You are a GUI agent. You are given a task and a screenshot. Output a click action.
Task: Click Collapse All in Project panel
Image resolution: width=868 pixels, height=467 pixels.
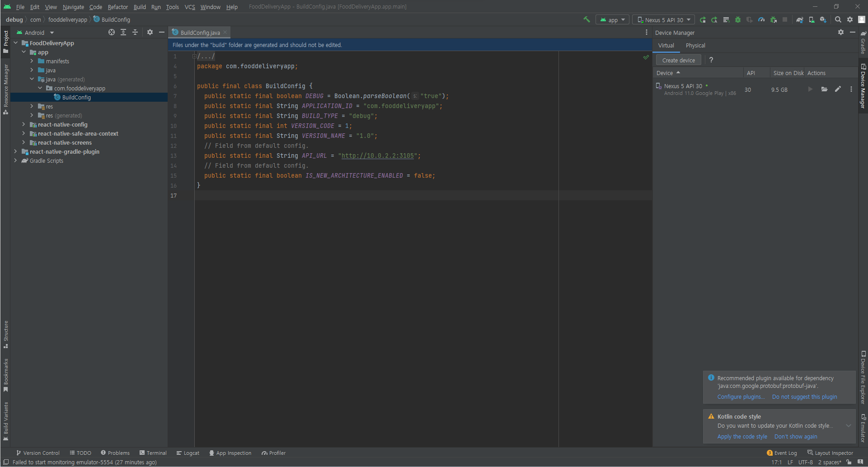(x=135, y=32)
